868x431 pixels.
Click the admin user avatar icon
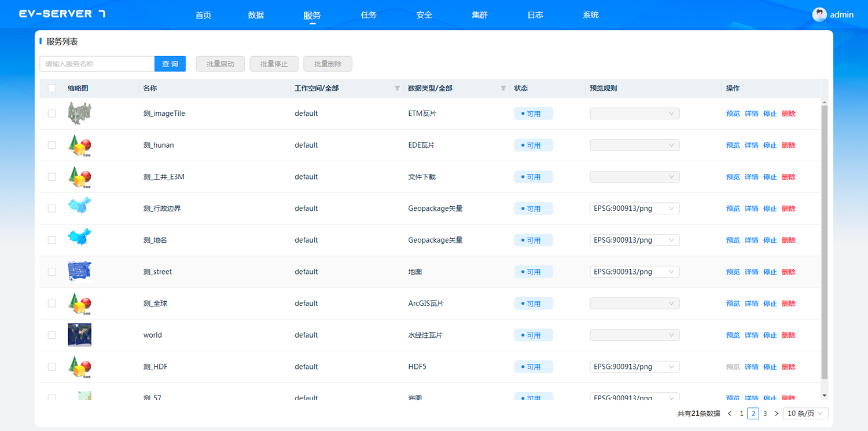coord(819,14)
